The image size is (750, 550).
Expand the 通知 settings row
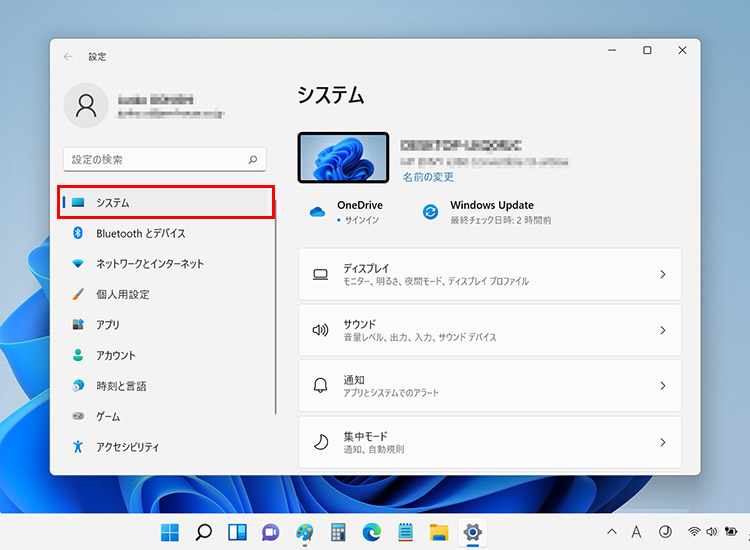tap(490, 386)
